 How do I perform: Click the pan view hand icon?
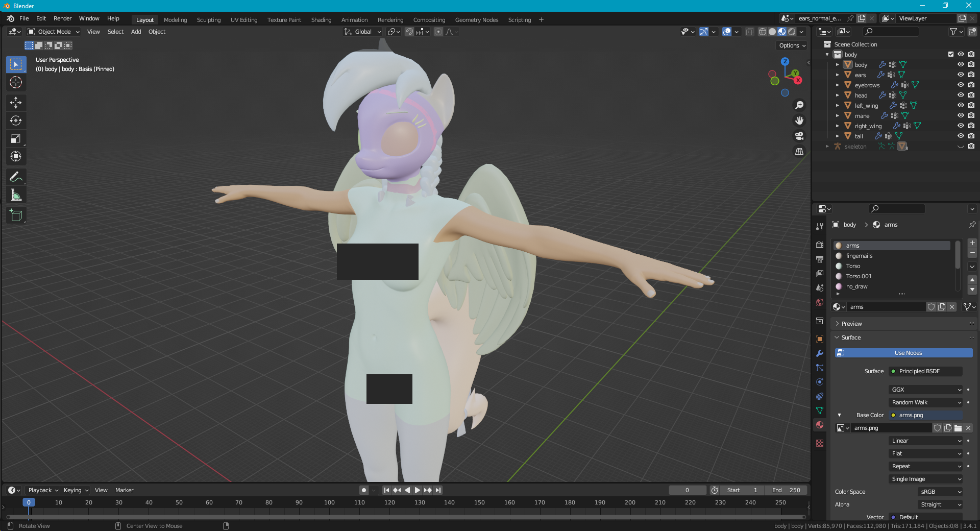799,120
